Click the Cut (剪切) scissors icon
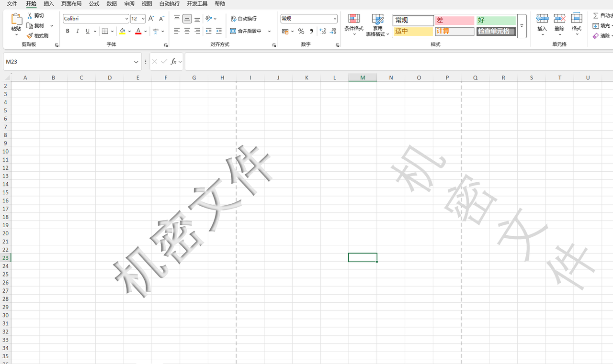Screen dimensions: 613x364 tap(30, 16)
